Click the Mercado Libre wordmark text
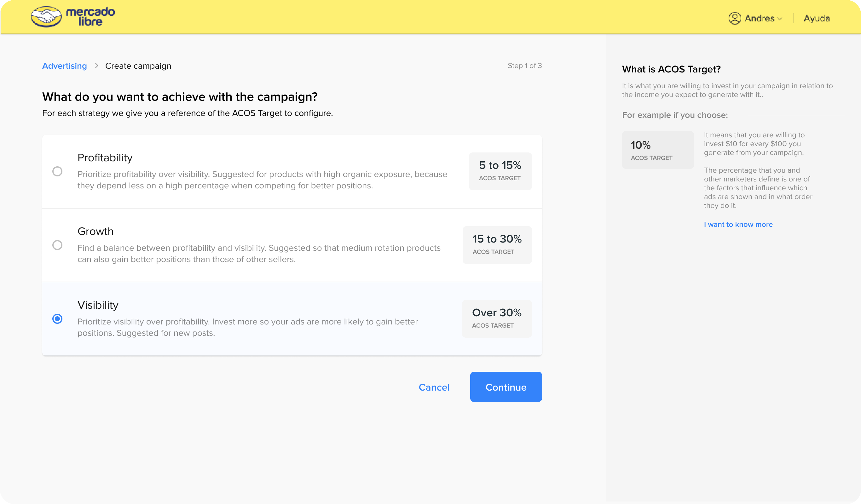Viewport: 861px width, 504px height. click(x=90, y=17)
